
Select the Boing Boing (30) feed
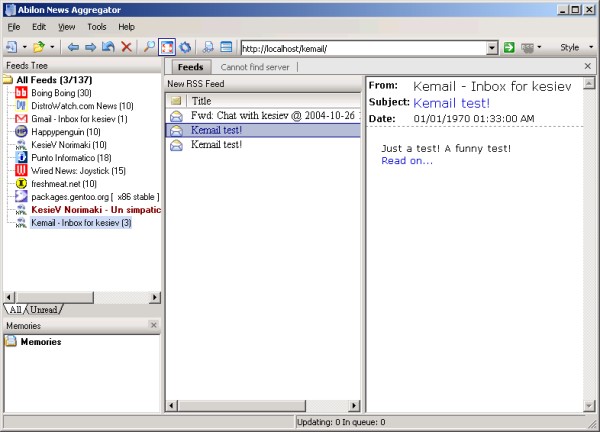pyautogui.click(x=61, y=93)
